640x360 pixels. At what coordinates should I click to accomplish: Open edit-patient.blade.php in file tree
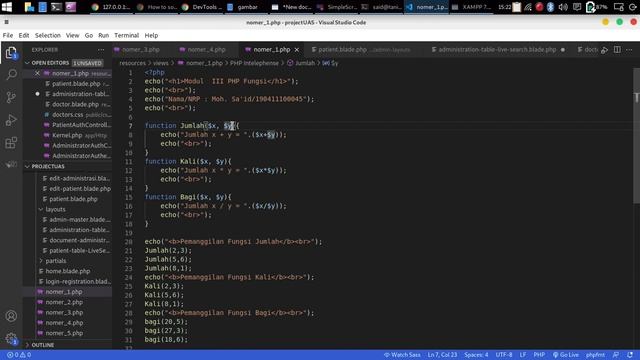(80, 189)
